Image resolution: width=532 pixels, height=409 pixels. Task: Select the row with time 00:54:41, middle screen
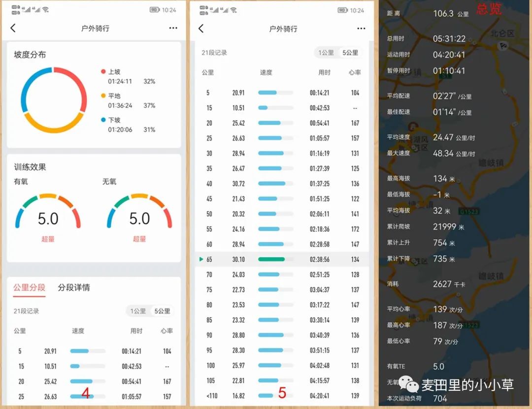pyautogui.click(x=282, y=123)
